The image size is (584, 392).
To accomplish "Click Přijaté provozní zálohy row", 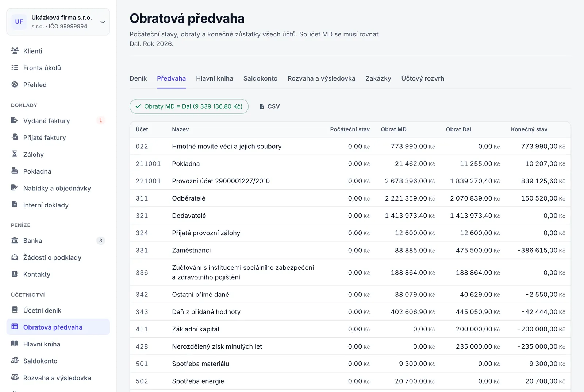I will pyautogui.click(x=350, y=233).
